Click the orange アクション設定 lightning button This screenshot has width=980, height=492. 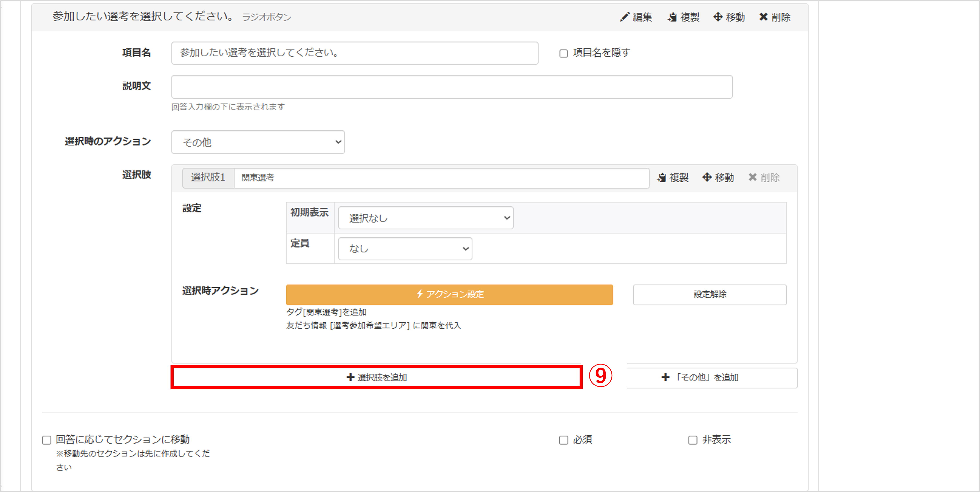coord(449,294)
